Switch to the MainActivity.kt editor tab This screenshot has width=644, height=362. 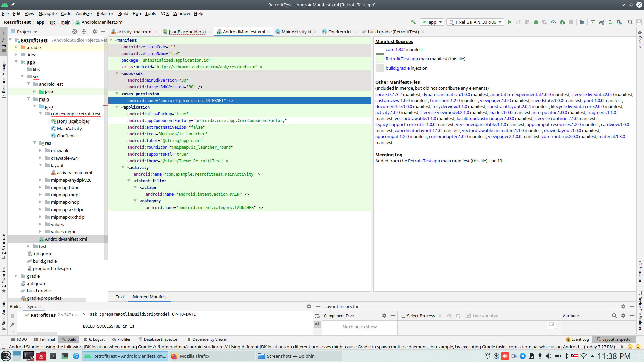click(x=296, y=32)
